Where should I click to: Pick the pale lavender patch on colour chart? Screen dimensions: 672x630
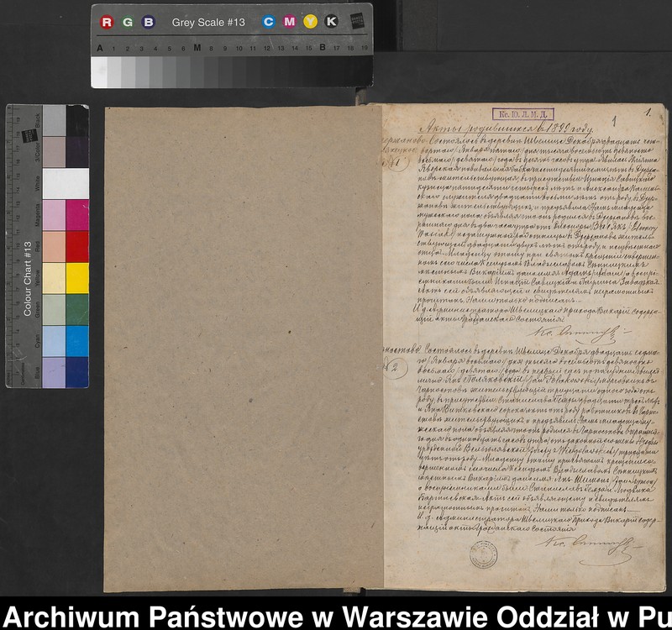click(54, 372)
